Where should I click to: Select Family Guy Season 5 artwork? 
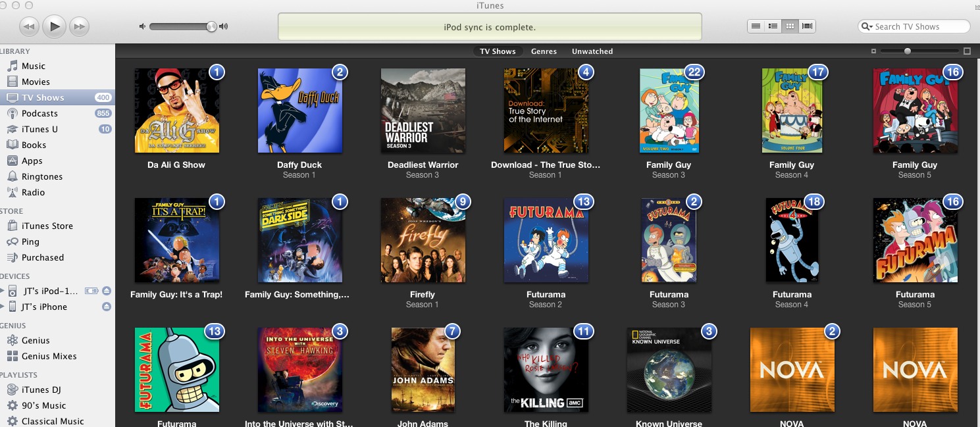[915, 111]
